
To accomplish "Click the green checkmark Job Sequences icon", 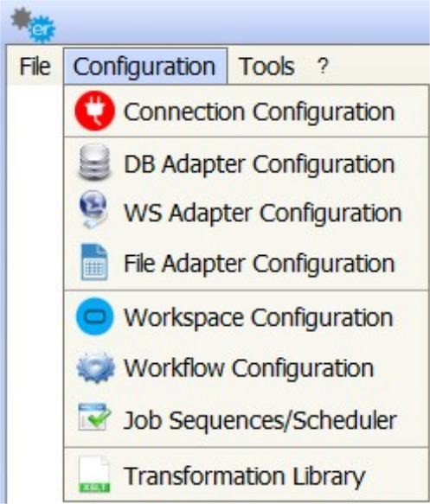I will pyautogui.click(x=94, y=417).
